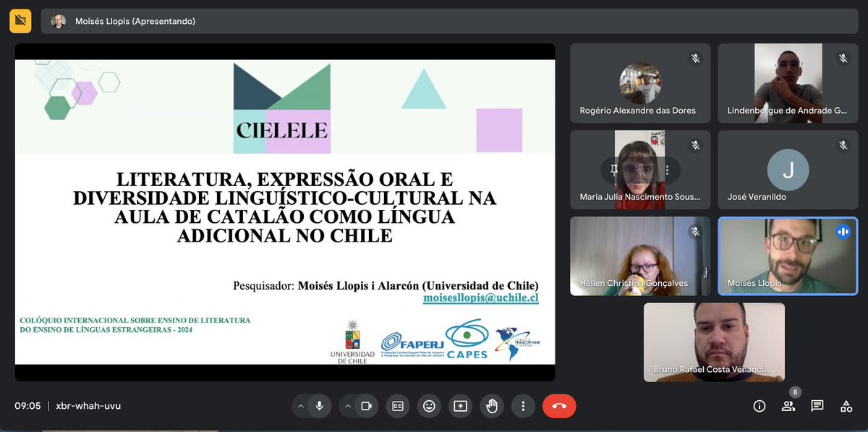
Task: Click the meeting code xbr-whah-uvu
Action: (88, 406)
